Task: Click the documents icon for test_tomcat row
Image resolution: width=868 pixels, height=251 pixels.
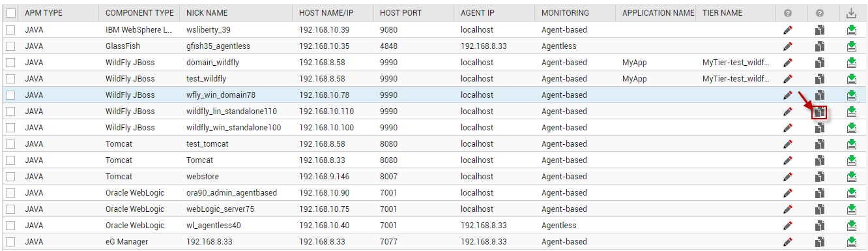Action: (820, 144)
